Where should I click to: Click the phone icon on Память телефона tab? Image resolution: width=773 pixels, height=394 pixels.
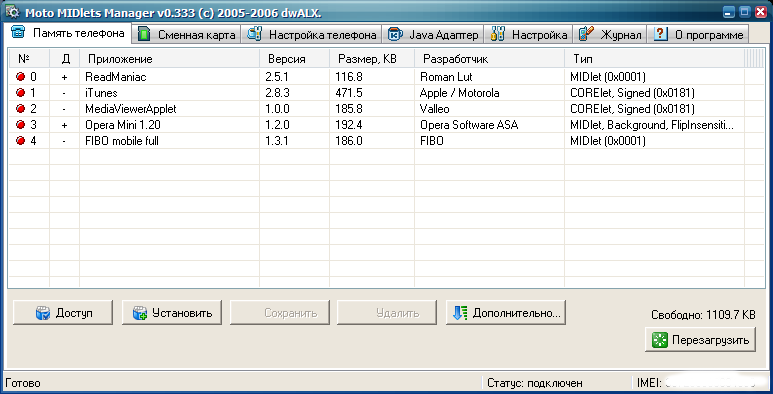(18, 33)
